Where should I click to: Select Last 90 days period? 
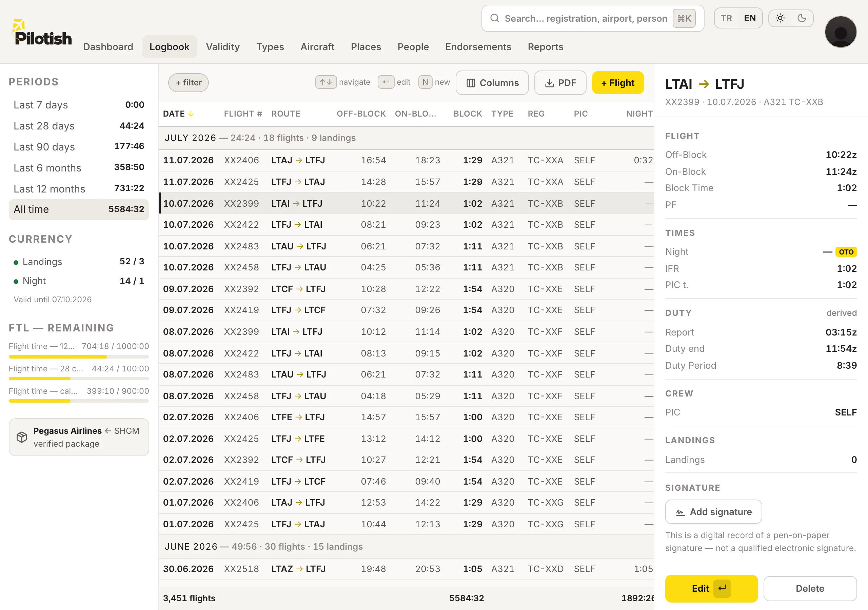click(79, 147)
